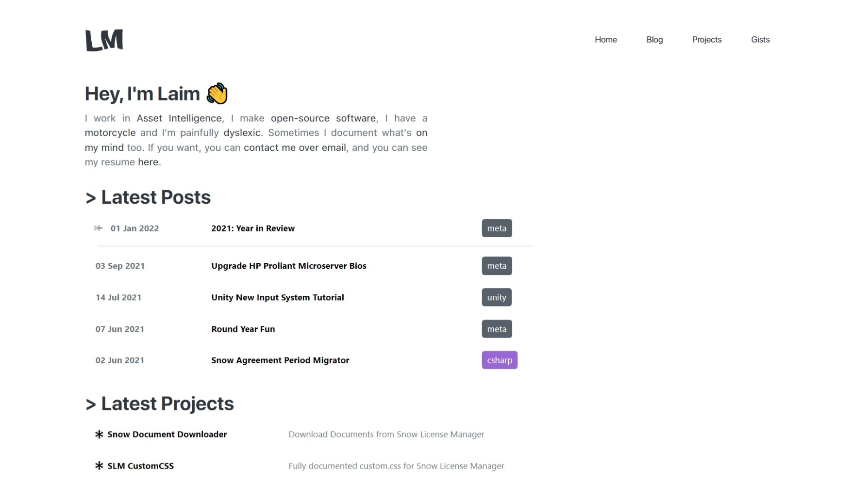
Task: Open the 2021: Year in Review post
Action: 252,228
